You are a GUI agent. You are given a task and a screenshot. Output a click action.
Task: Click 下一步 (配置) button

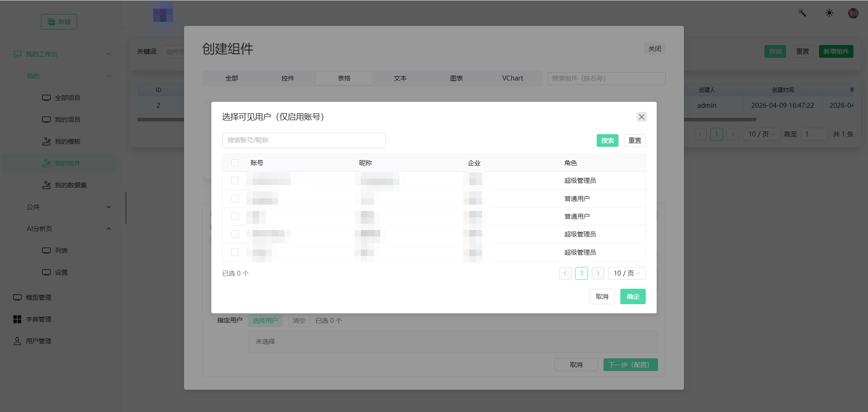631,365
